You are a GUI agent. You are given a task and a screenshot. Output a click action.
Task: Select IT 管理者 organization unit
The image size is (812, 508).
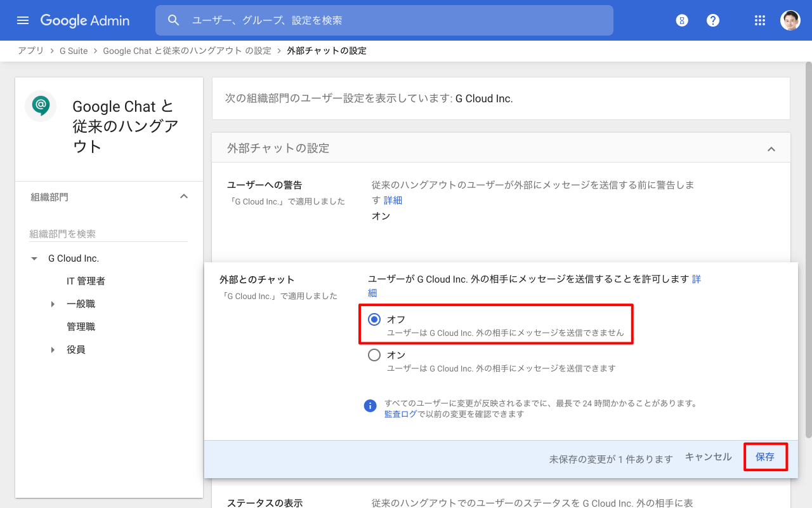(86, 281)
